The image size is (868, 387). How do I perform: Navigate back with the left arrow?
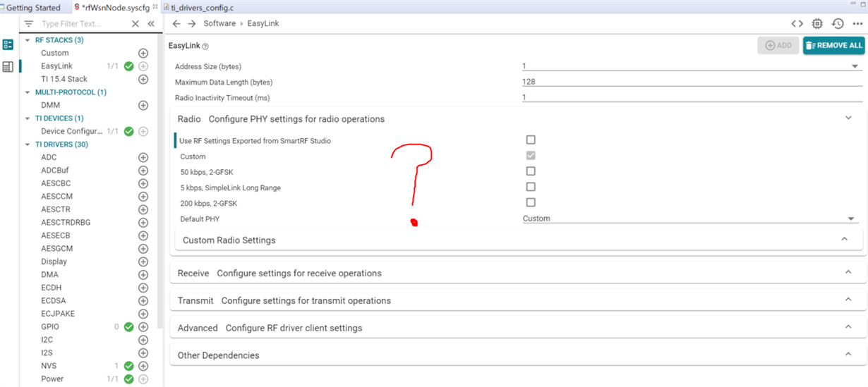[x=176, y=23]
